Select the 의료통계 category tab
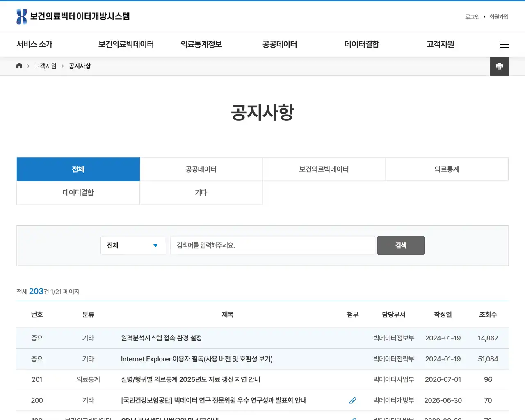The width and height of the screenshot is (525, 420). [447, 169]
